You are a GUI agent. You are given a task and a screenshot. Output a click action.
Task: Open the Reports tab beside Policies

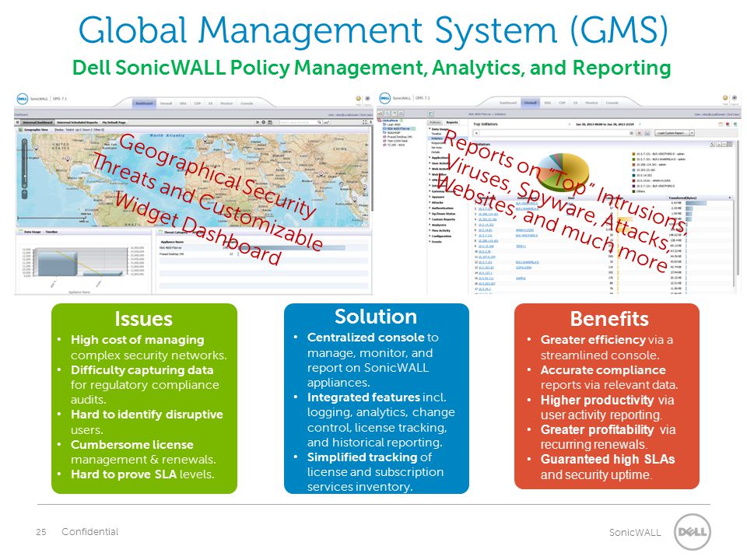pyautogui.click(x=451, y=122)
